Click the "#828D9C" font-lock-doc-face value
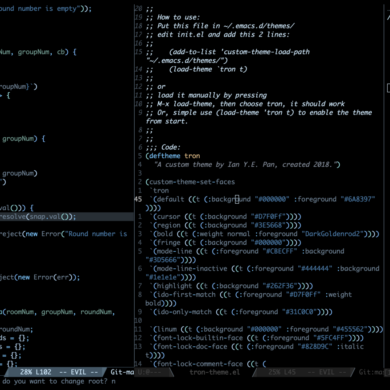The image size is (390, 390). click(x=314, y=347)
